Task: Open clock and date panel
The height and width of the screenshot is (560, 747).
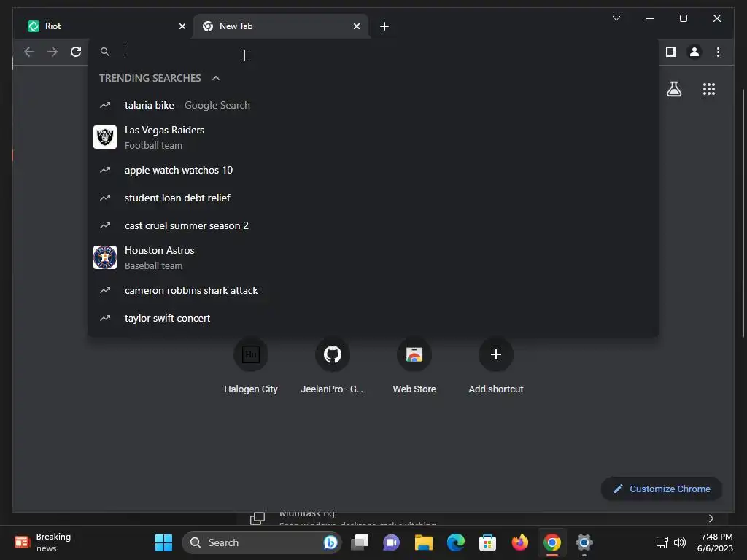Action: coord(715,542)
